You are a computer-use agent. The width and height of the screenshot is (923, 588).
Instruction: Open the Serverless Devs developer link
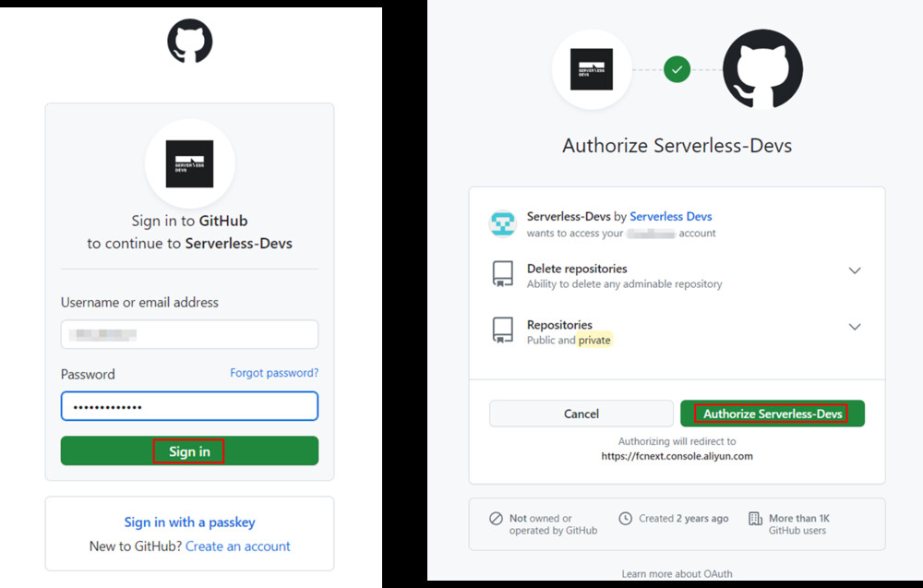[670, 217]
